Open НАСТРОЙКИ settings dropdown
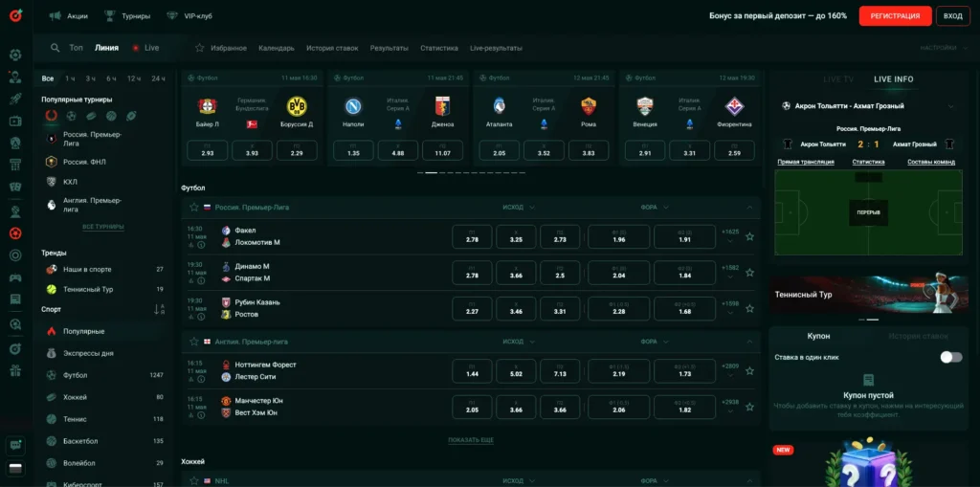 [944, 48]
